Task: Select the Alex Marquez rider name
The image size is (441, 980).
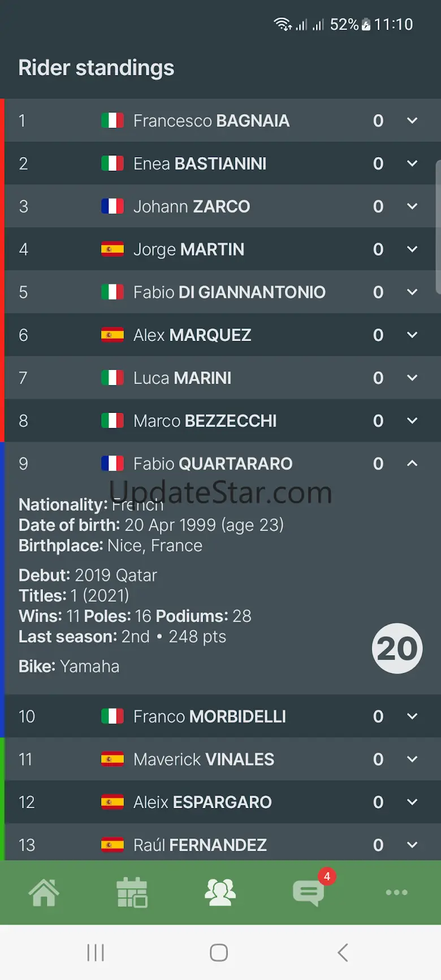Action: click(x=192, y=335)
